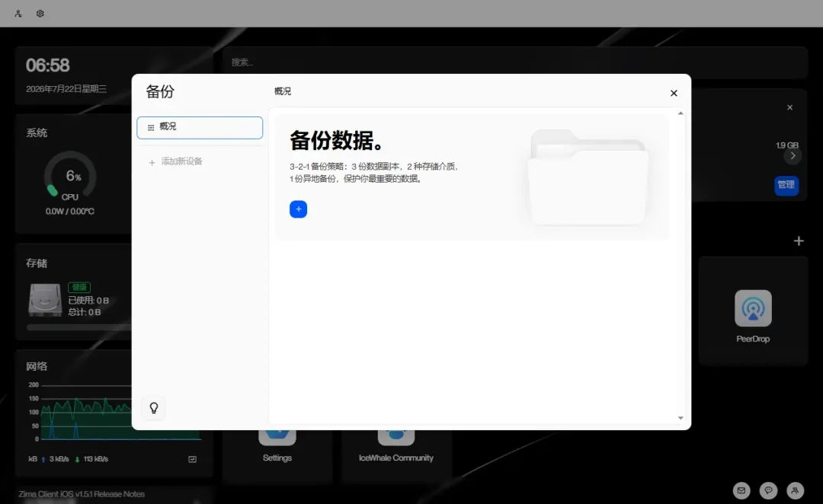823x504 pixels.
Task: Click the settings gear icon in the top bar
Action: 40,14
